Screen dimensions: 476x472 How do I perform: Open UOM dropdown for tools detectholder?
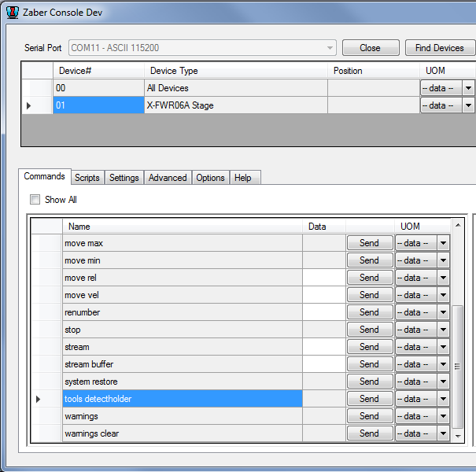(443, 399)
